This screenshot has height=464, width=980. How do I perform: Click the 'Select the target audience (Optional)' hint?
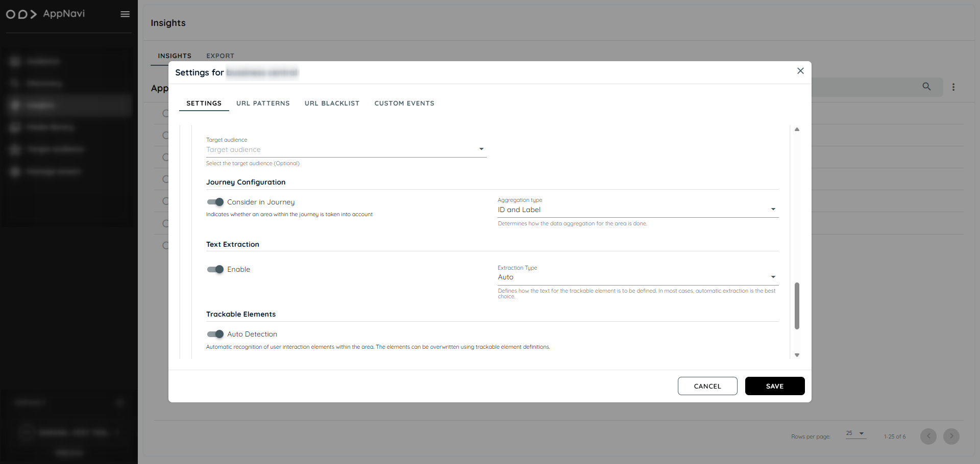[253, 163]
